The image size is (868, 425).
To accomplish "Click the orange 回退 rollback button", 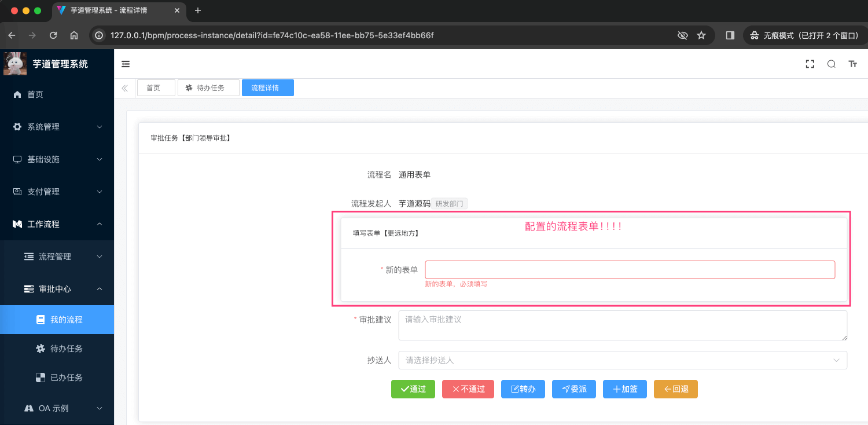I will pyautogui.click(x=675, y=389).
